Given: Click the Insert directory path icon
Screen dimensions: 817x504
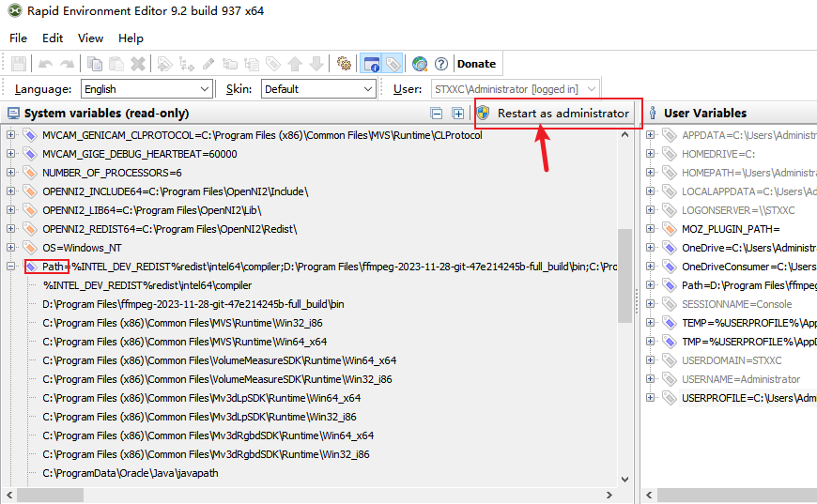Looking at the screenshot, I should (230, 64).
